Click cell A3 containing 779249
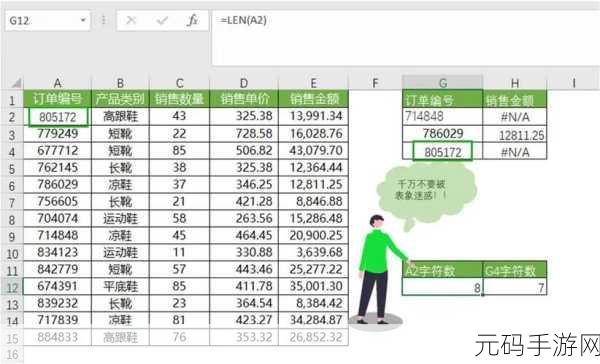Viewport: 600px width, 364px height. click(57, 134)
